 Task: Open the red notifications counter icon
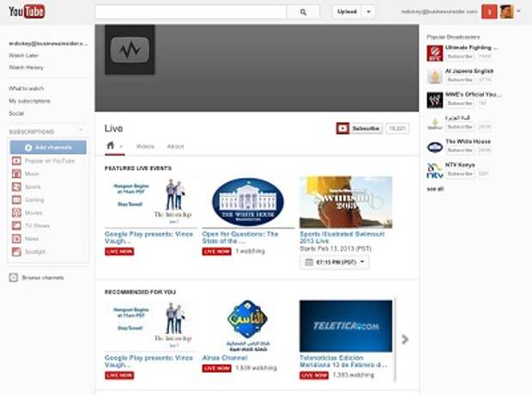click(x=489, y=12)
